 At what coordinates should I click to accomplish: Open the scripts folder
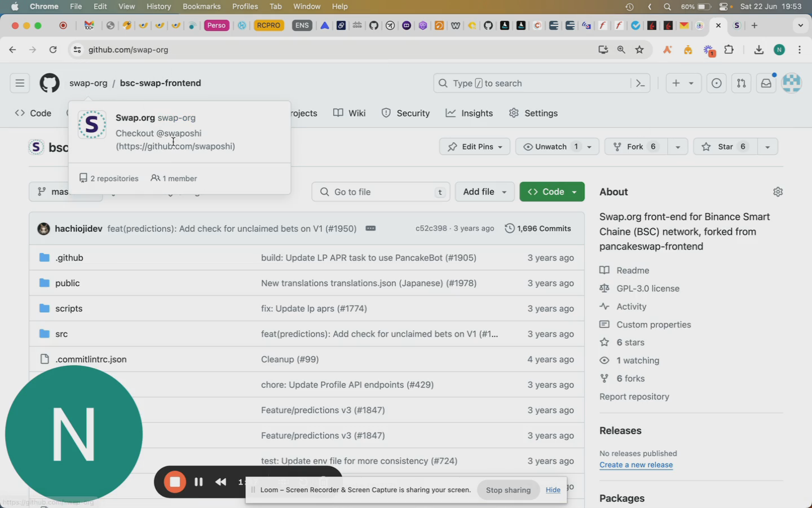69,309
